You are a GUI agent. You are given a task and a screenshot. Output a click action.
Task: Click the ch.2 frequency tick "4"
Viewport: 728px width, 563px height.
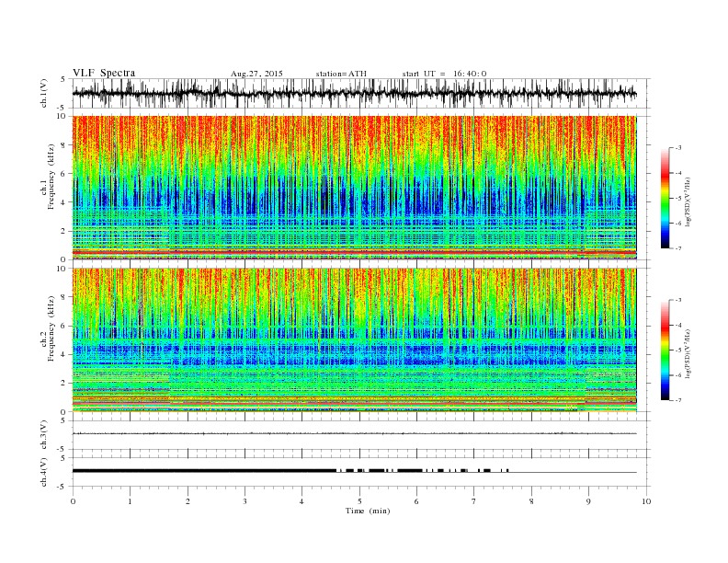(x=64, y=355)
